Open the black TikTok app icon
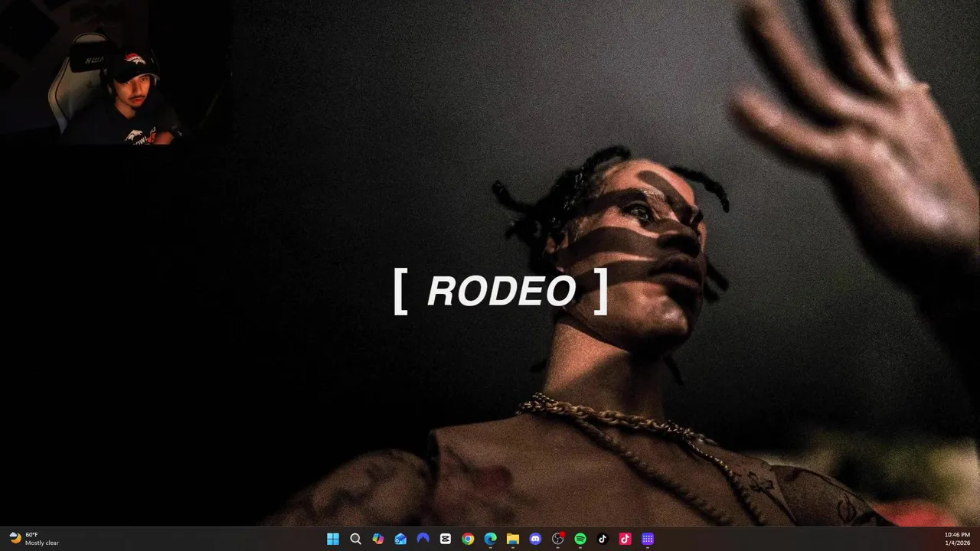980x551 pixels. tap(603, 539)
